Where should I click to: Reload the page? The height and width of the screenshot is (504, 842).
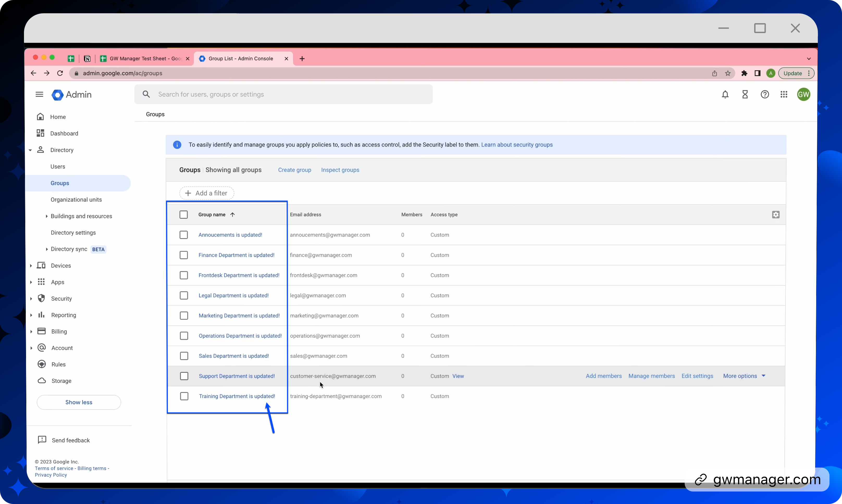pos(60,73)
